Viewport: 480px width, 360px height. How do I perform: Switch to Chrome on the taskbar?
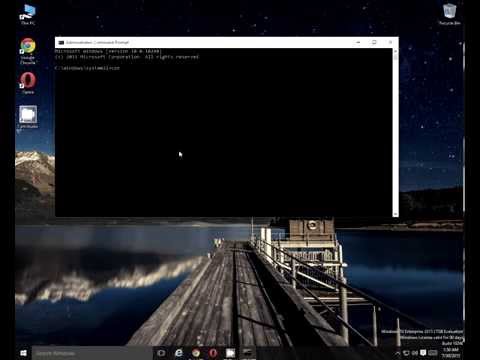196,353
